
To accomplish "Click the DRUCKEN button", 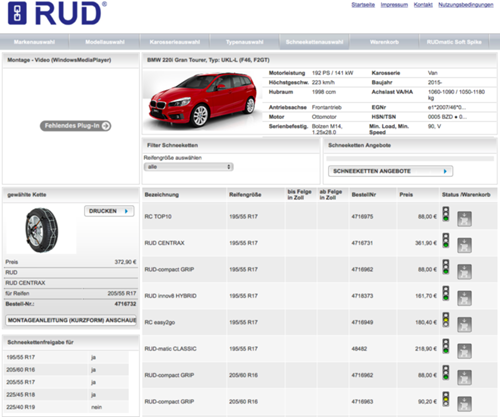I will 109,211.
